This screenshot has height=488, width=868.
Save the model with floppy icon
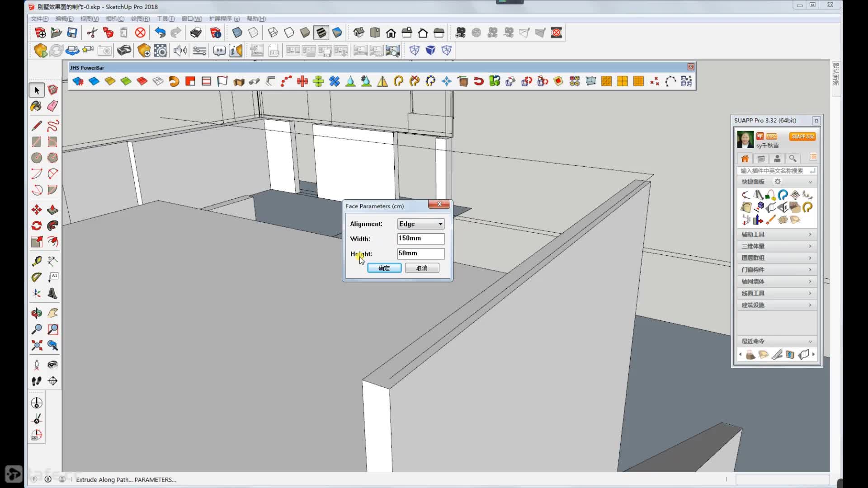point(72,33)
